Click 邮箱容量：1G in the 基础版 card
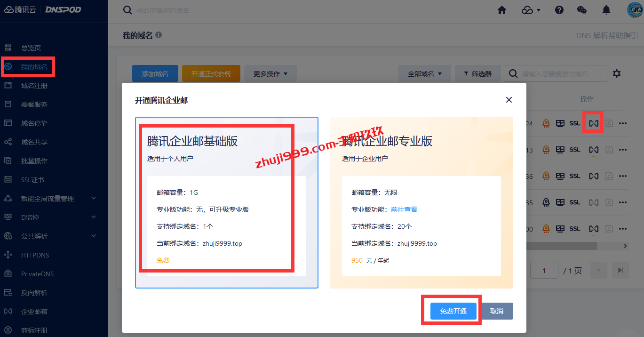644x337 pixels. point(177,193)
